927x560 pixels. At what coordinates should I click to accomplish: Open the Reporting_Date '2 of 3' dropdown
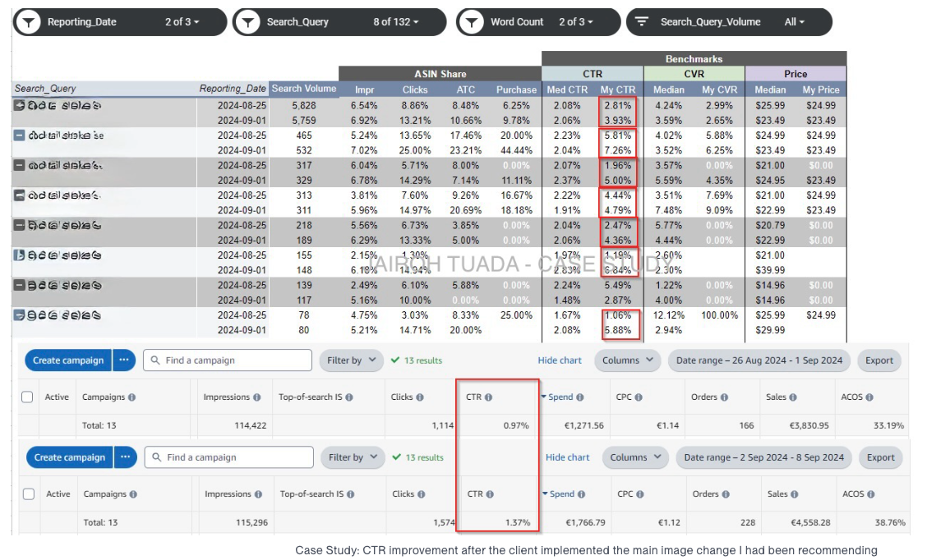[182, 22]
